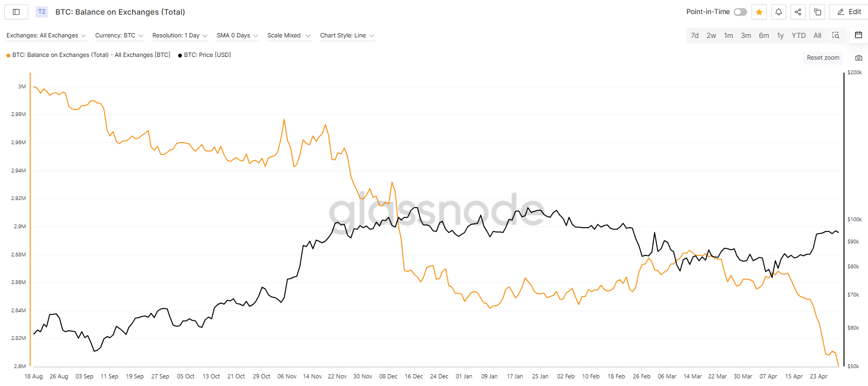This screenshot has height=386, width=868.
Task: Toggle the sidebar panel icon
Action: coord(16,12)
